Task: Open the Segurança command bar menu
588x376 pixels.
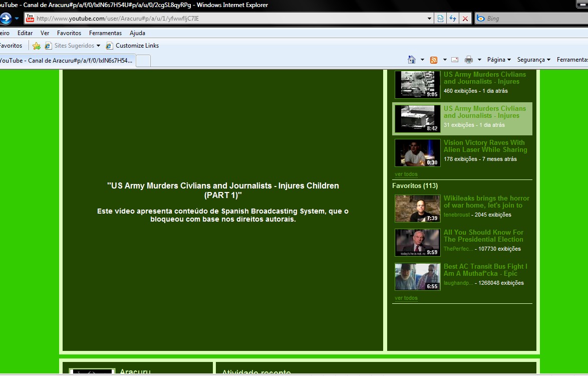Action: [x=533, y=60]
